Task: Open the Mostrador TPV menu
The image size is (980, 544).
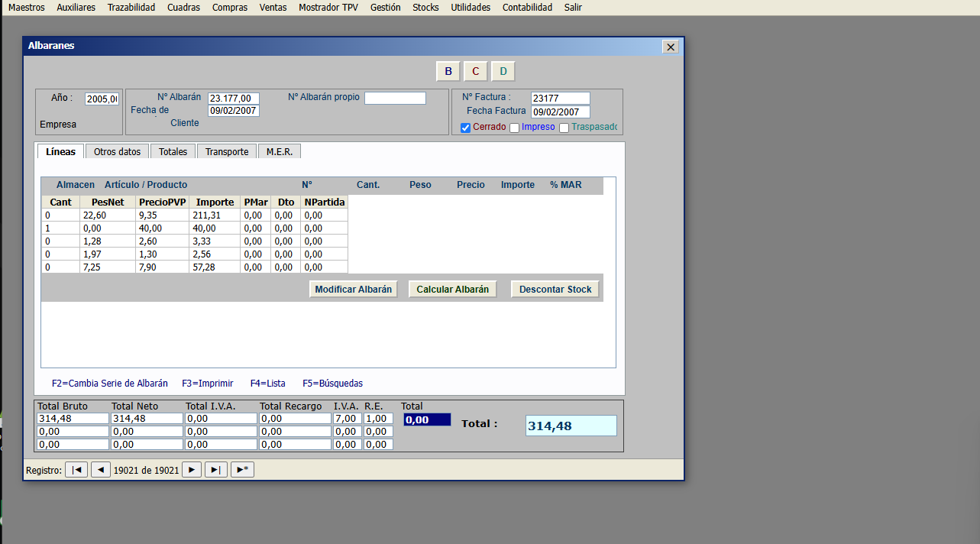Action: (x=328, y=8)
